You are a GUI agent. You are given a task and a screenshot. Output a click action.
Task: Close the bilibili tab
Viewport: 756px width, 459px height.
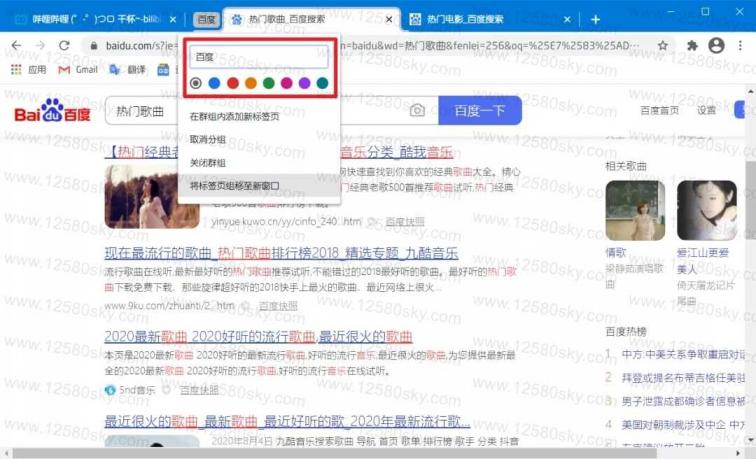point(173,19)
